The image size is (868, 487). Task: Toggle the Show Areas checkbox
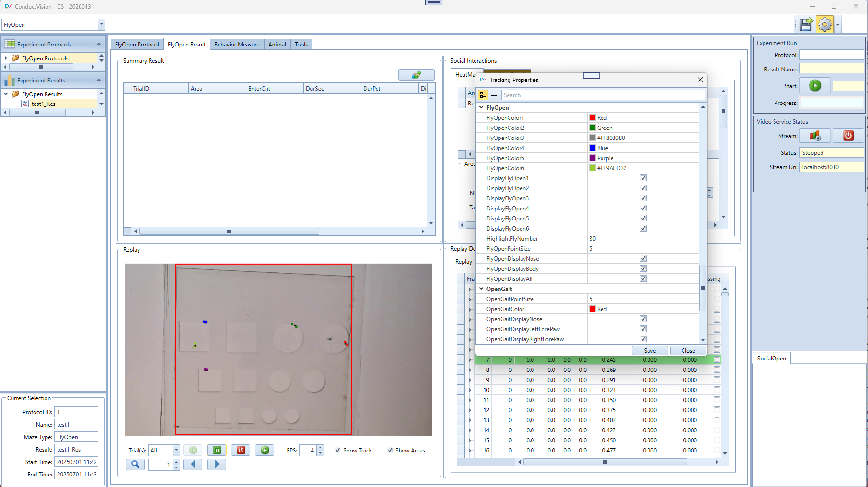pyautogui.click(x=390, y=451)
